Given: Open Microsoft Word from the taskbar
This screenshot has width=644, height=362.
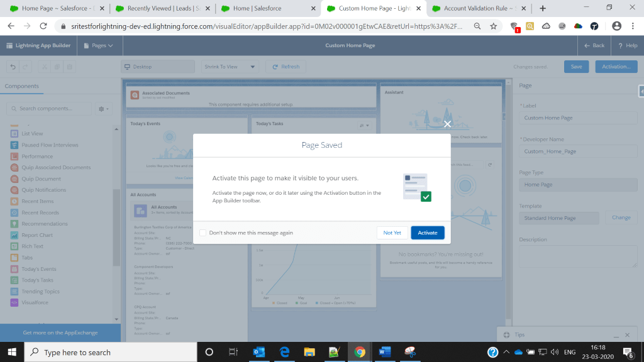Looking at the screenshot, I should (x=382, y=352).
